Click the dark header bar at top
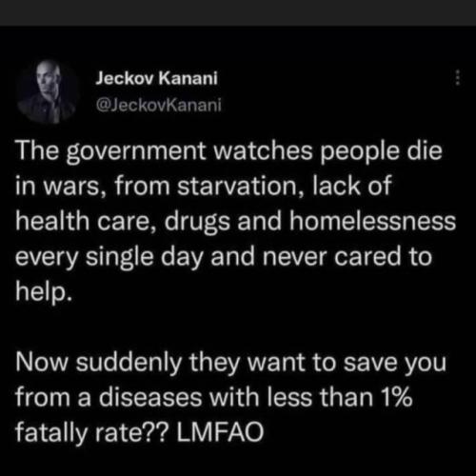Image resolution: width=476 pixels, height=476 pixels. [x=238, y=12]
